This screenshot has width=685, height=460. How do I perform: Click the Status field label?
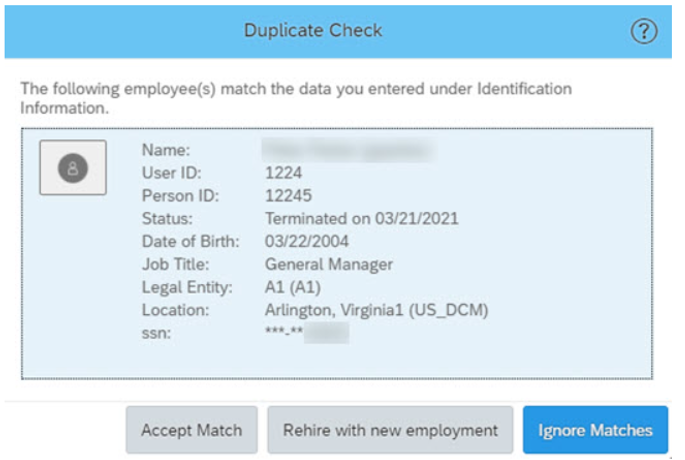(167, 218)
